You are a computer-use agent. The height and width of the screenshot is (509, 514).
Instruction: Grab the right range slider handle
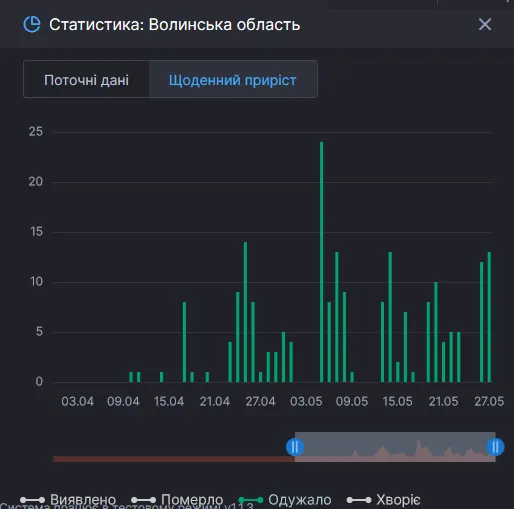coord(495,447)
